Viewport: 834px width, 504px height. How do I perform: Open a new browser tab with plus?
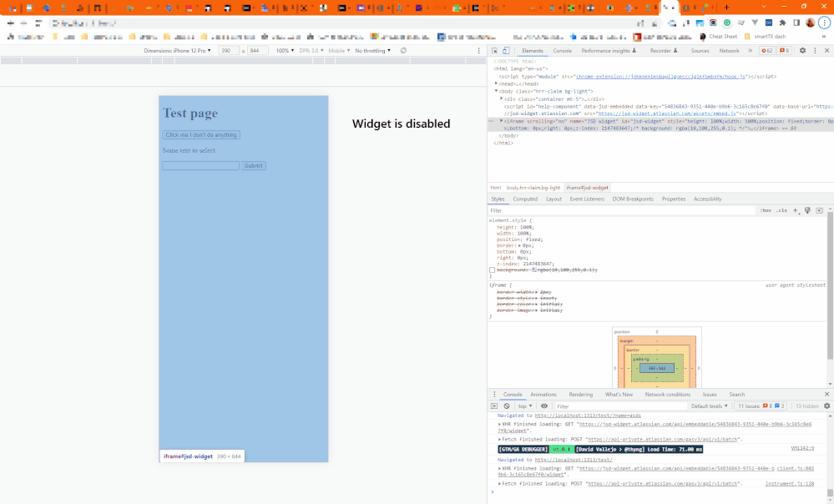[726, 8]
